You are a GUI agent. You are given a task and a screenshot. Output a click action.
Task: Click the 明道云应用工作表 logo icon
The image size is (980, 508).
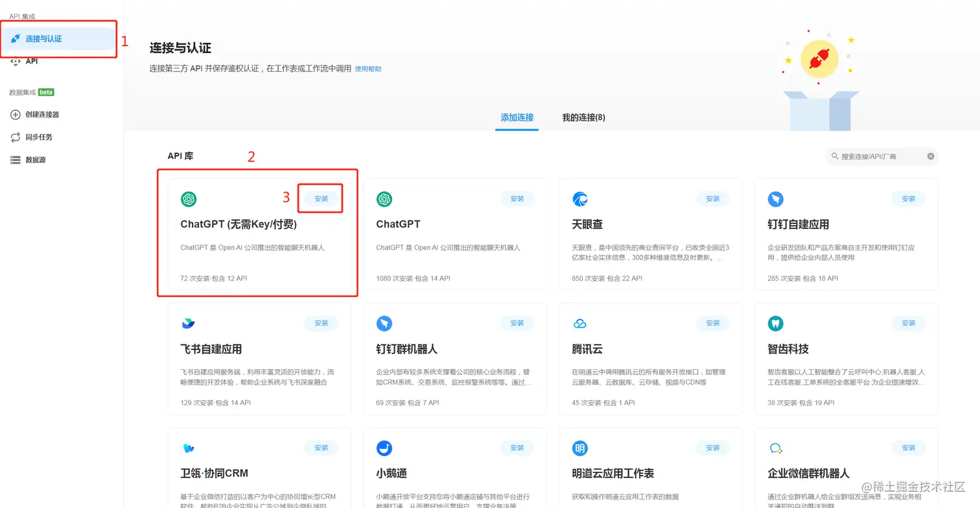pyautogui.click(x=580, y=448)
